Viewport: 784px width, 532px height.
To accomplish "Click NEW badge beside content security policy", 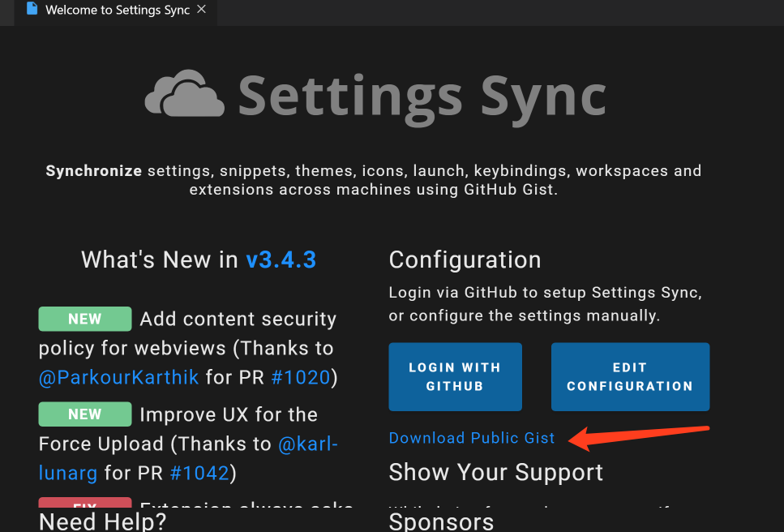I will point(84,319).
